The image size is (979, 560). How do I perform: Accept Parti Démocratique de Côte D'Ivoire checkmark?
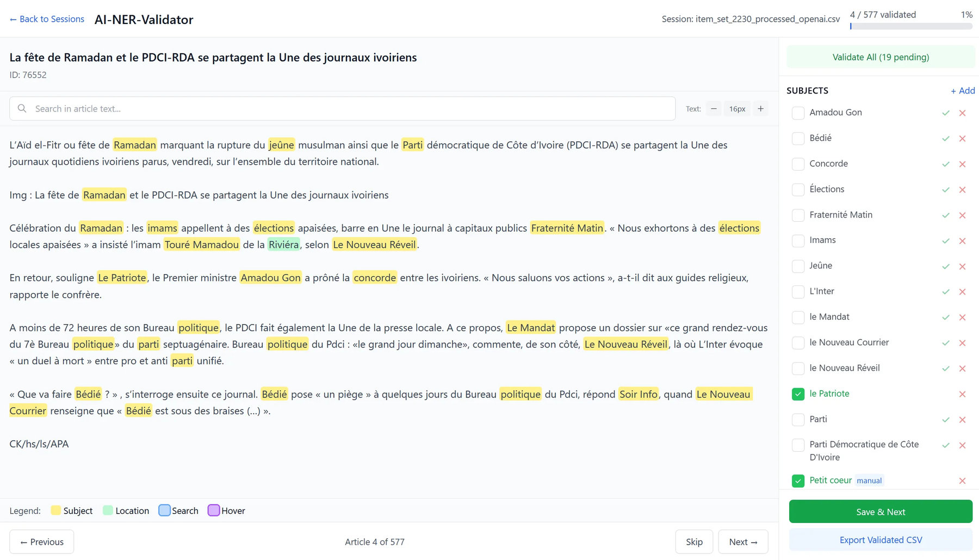946,445
